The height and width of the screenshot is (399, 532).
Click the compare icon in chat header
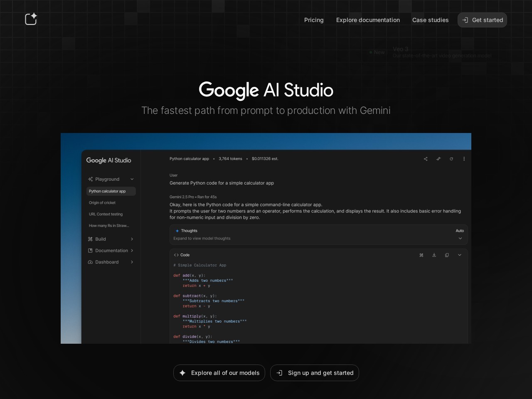438,159
